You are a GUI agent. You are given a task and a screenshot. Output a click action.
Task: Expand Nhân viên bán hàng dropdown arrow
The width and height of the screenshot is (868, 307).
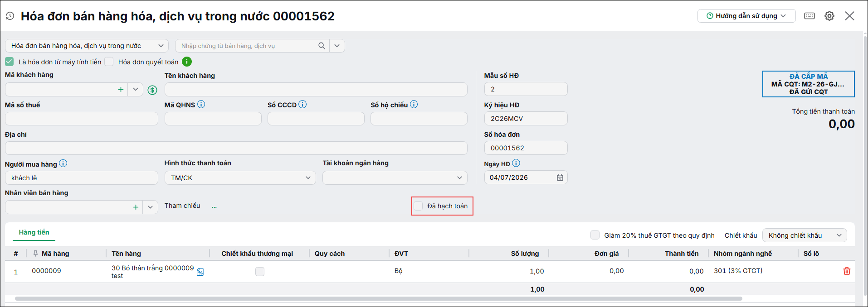[x=150, y=207]
